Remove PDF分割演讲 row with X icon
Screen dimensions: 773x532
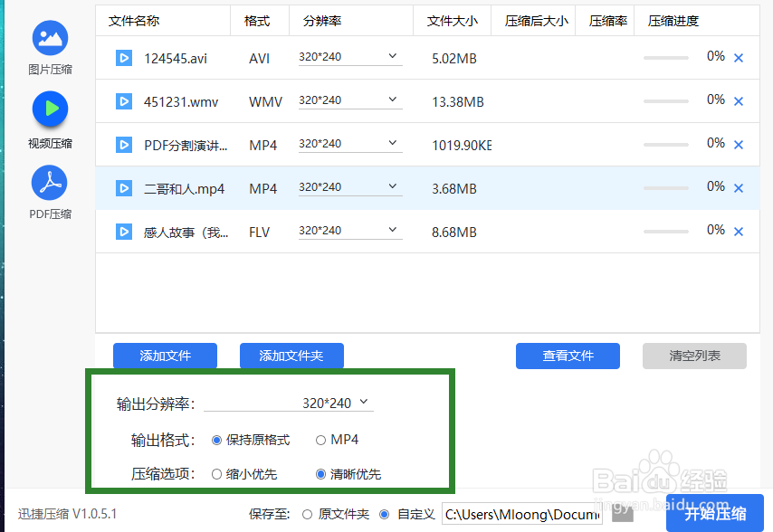[x=739, y=145]
